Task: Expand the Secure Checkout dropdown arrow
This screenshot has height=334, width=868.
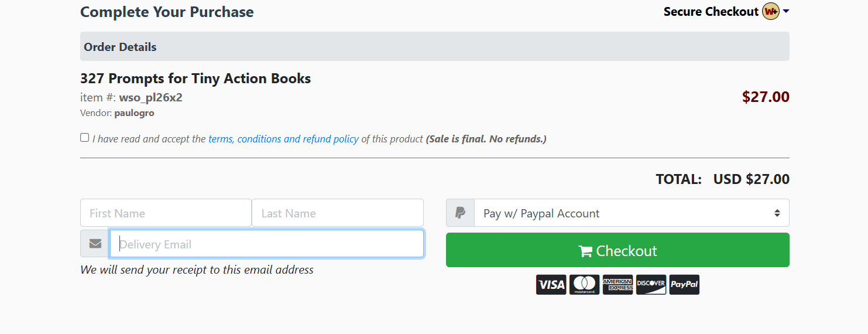Action: [x=786, y=12]
